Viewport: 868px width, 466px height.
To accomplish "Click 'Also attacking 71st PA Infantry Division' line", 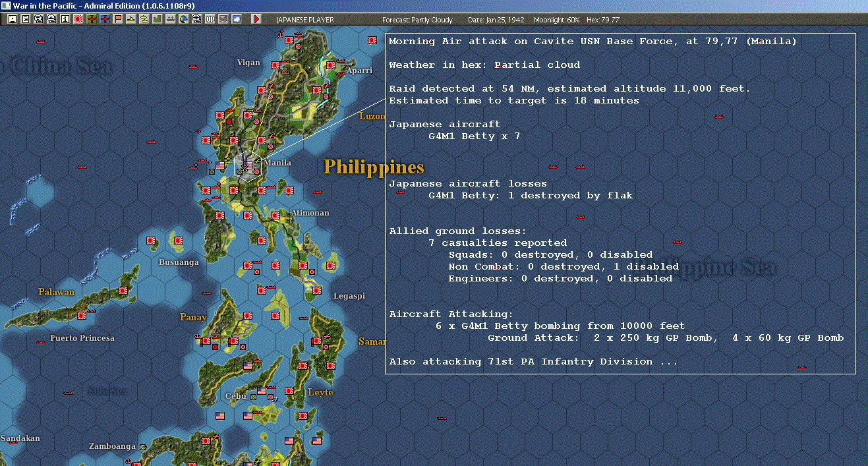I will [x=533, y=362].
